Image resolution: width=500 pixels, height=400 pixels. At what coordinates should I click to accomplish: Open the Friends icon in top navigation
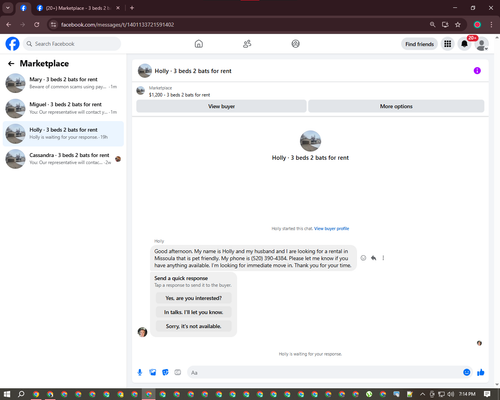pos(247,44)
